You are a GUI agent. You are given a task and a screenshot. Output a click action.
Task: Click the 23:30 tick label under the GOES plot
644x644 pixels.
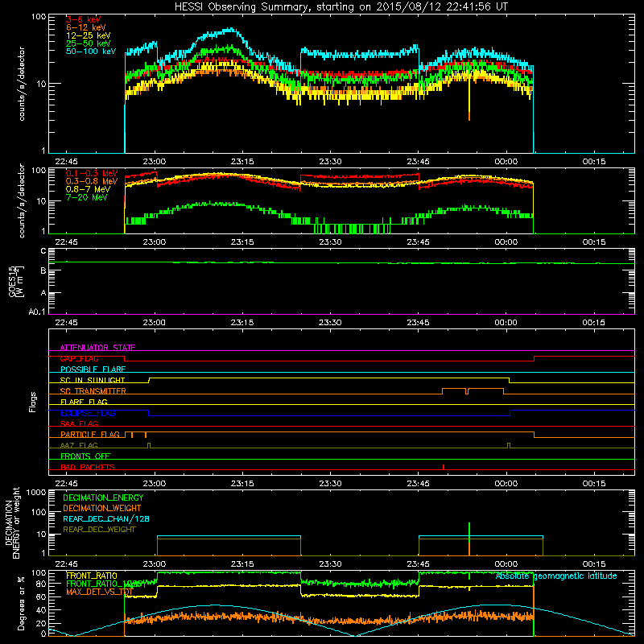coord(330,323)
